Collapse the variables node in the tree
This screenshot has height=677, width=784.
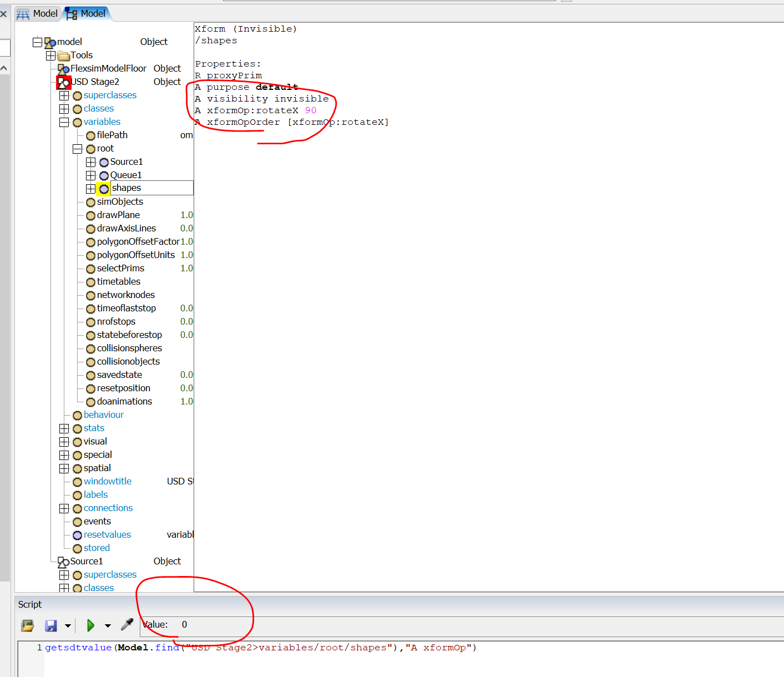pos(64,122)
